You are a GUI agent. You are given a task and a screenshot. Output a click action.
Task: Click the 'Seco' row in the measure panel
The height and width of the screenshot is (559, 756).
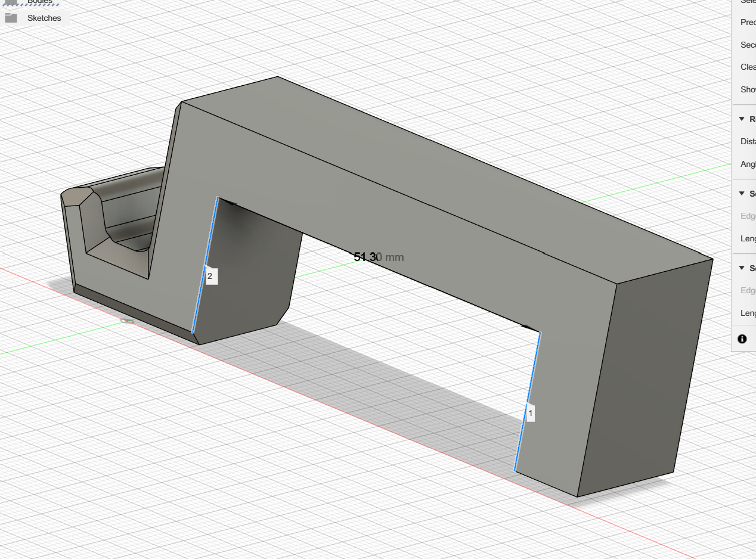(x=748, y=45)
